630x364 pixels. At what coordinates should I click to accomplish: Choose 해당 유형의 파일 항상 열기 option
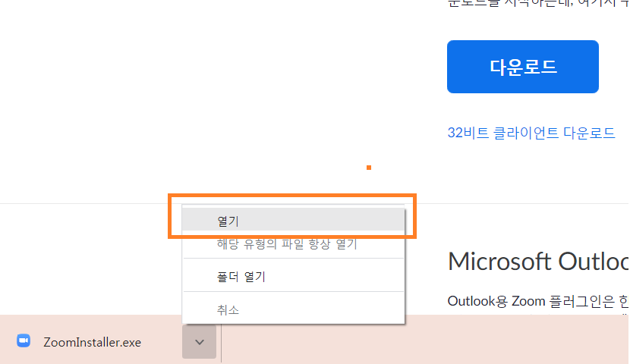[293, 244]
